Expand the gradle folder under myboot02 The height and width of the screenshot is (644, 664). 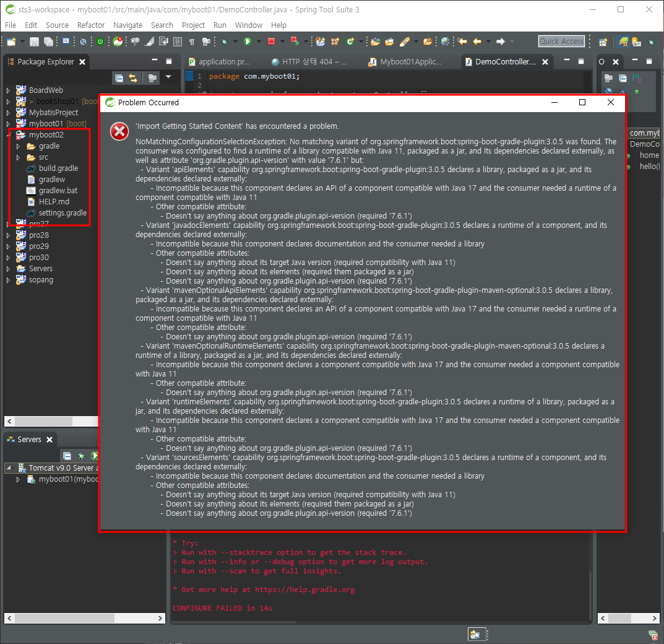(x=18, y=146)
